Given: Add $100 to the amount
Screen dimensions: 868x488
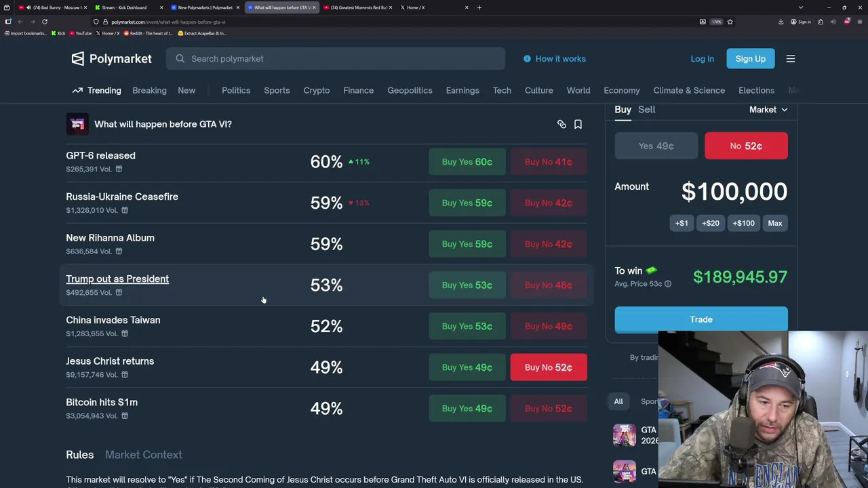Looking at the screenshot, I should [743, 223].
